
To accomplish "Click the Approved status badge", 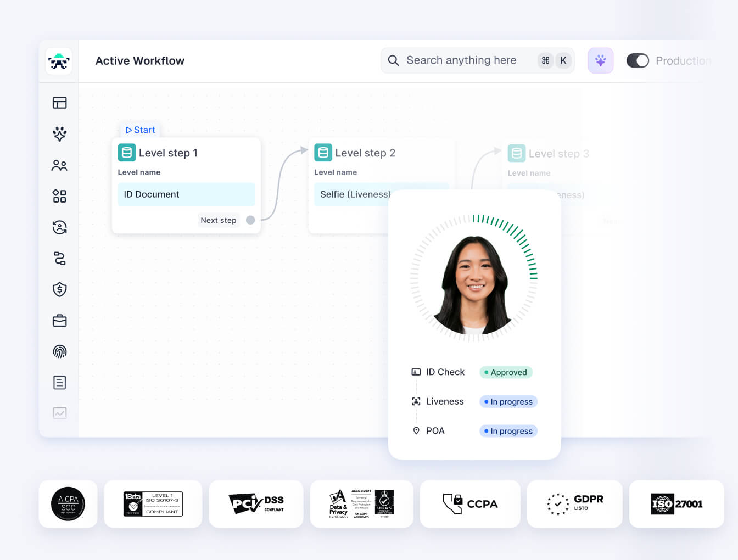I will point(506,372).
